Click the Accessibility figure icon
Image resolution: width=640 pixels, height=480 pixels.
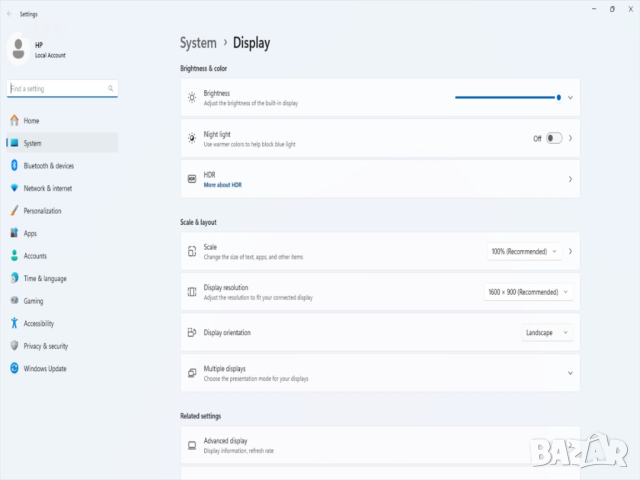[x=14, y=324]
